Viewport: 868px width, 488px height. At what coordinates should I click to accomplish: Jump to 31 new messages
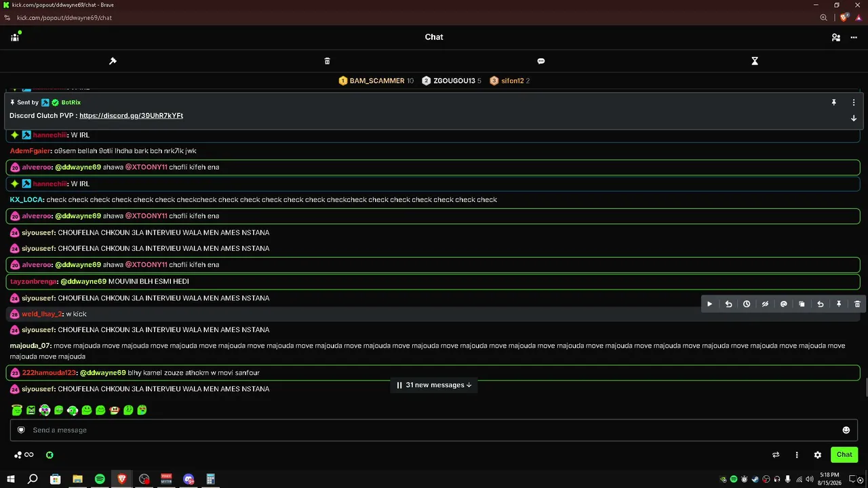(x=435, y=385)
